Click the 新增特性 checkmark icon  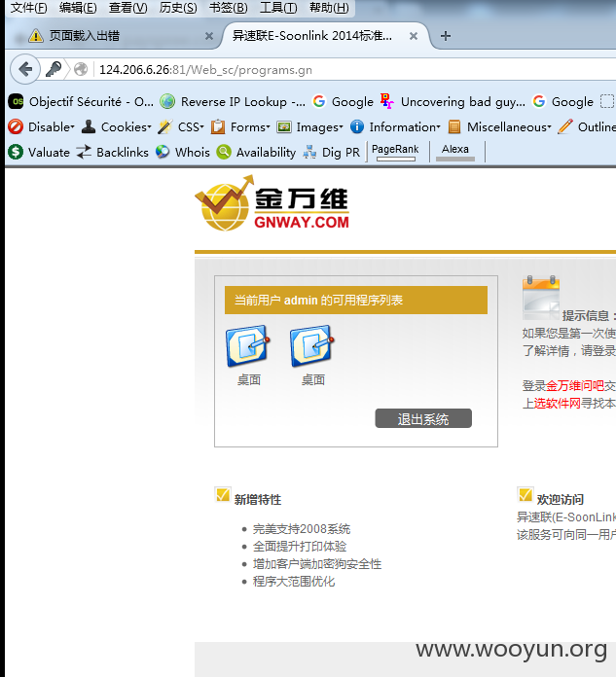point(223,495)
